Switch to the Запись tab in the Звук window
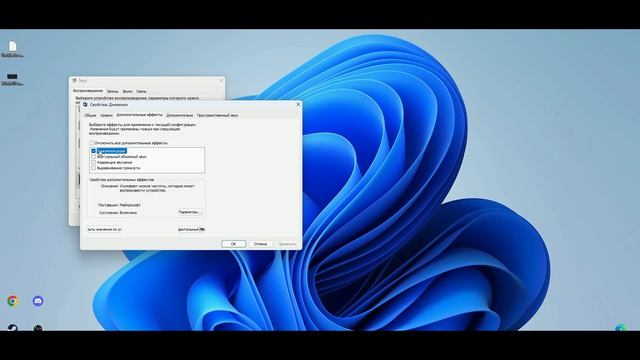This screenshot has height=360, width=640. (x=112, y=91)
